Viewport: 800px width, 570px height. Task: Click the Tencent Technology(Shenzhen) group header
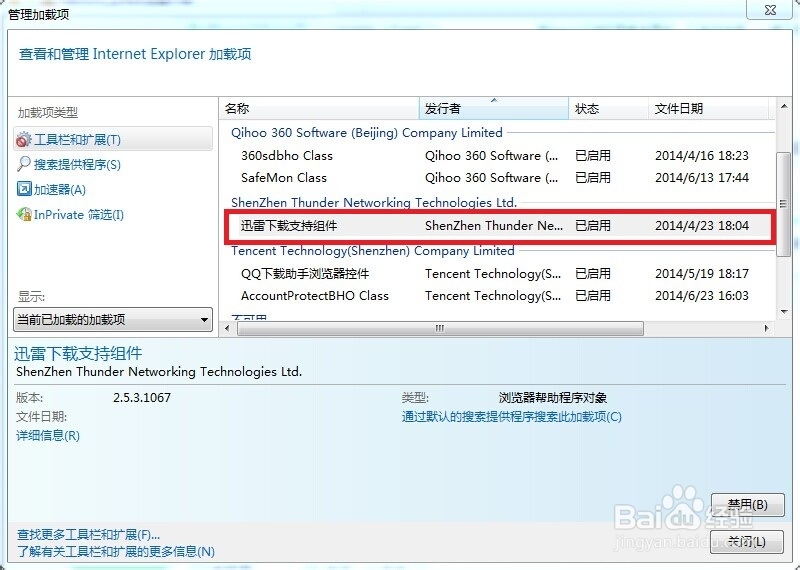click(372, 251)
